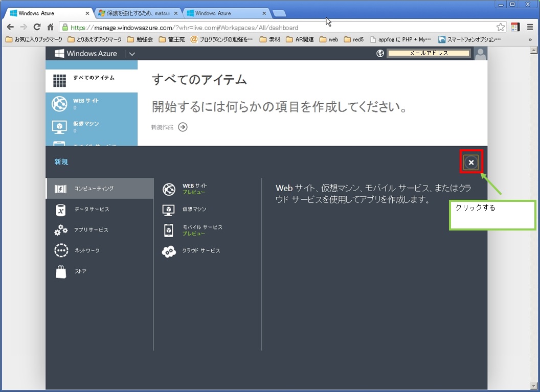This screenshot has height=392, width=540.
Task: Click the extension icon beside the bookmark star
Action: click(515, 27)
